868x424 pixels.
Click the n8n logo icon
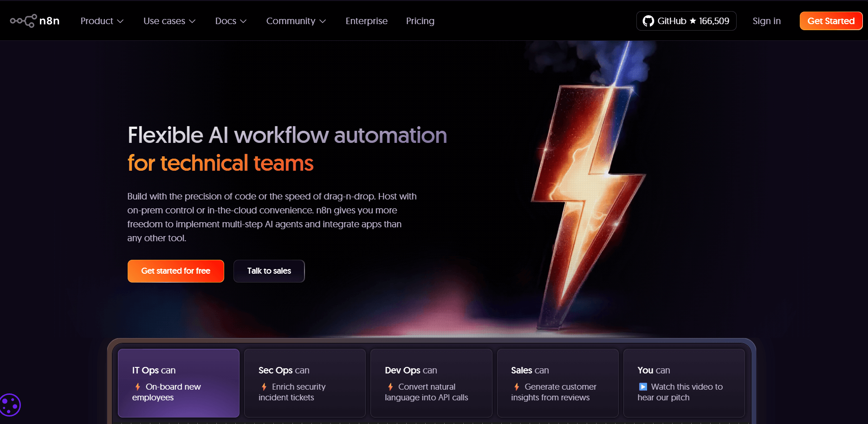[x=24, y=21]
